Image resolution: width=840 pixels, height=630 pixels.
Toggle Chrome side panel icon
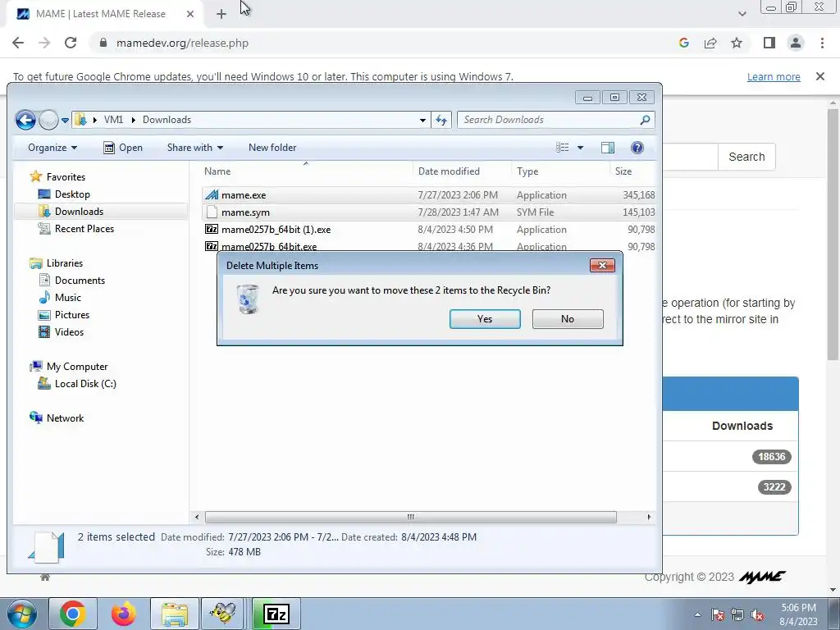[x=769, y=43]
